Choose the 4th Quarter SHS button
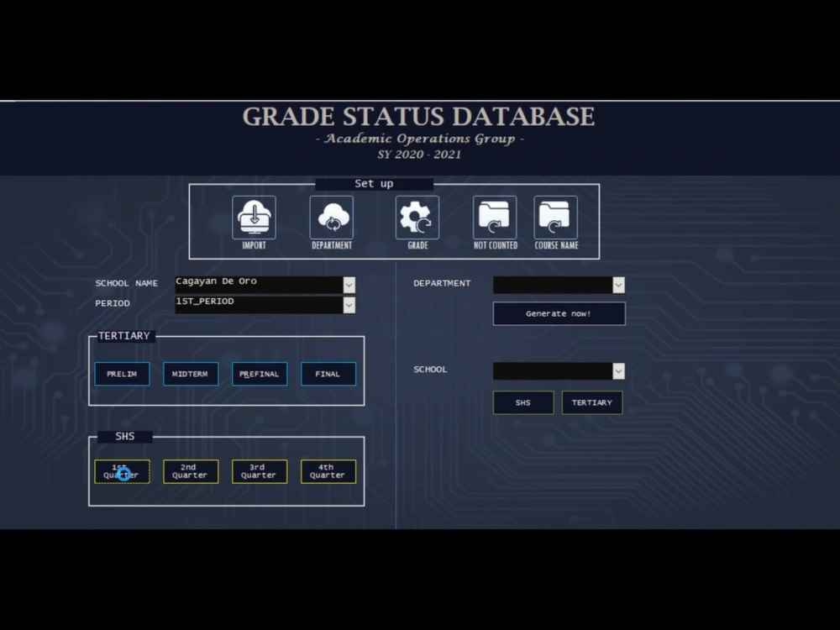This screenshot has height=630, width=840. pyautogui.click(x=328, y=471)
